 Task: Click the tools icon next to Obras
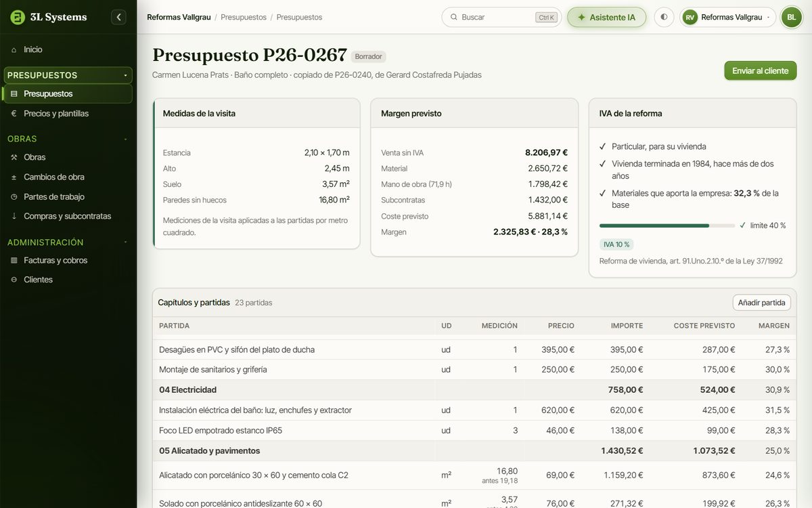14,157
